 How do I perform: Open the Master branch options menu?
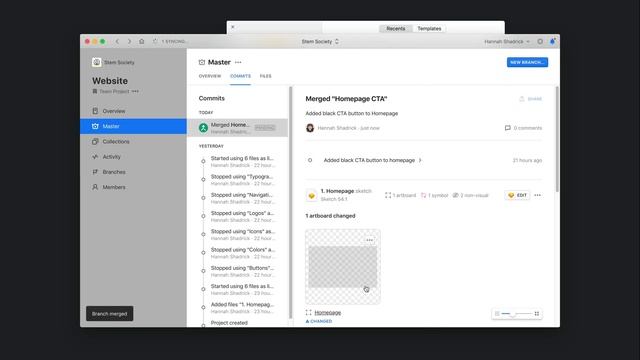tap(238, 62)
